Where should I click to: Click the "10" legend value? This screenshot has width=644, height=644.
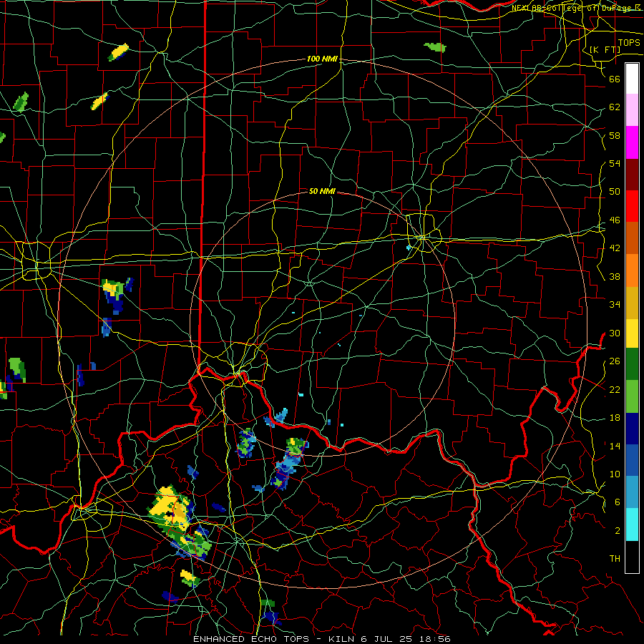point(615,474)
